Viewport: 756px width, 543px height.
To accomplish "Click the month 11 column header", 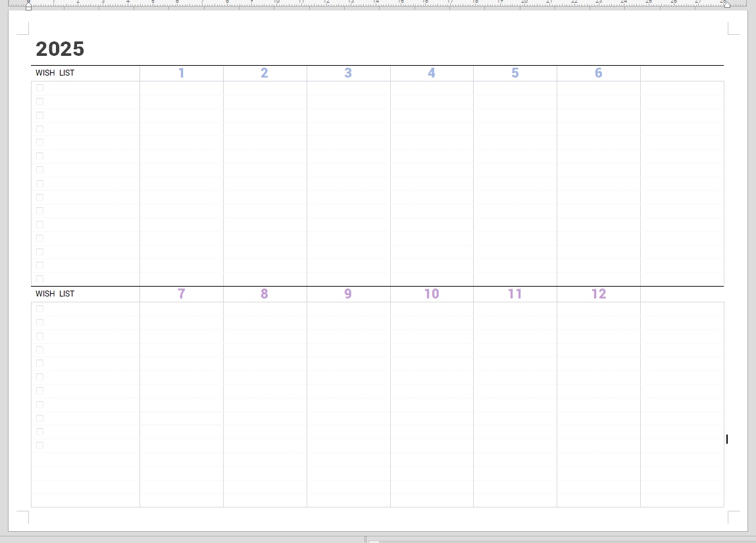I will (515, 294).
